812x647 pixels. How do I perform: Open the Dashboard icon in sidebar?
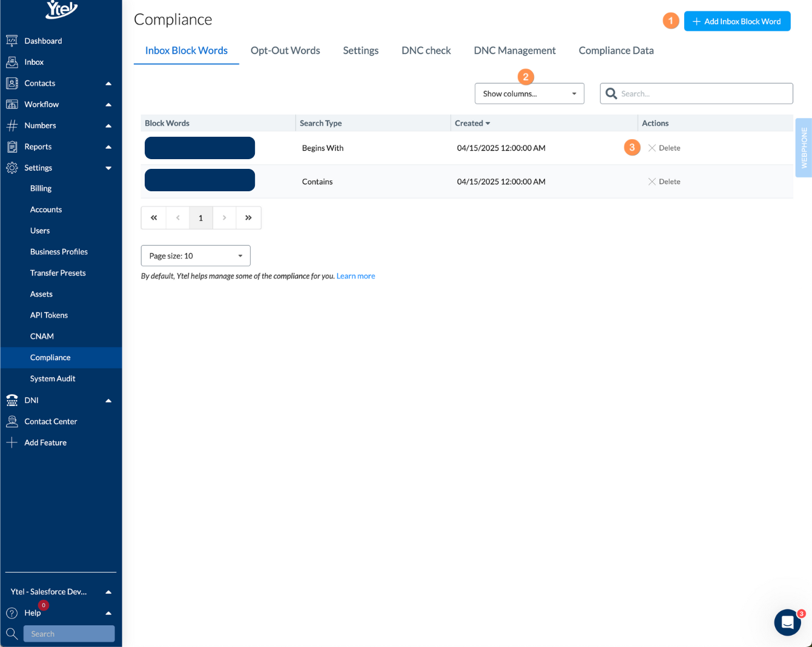tap(12, 41)
